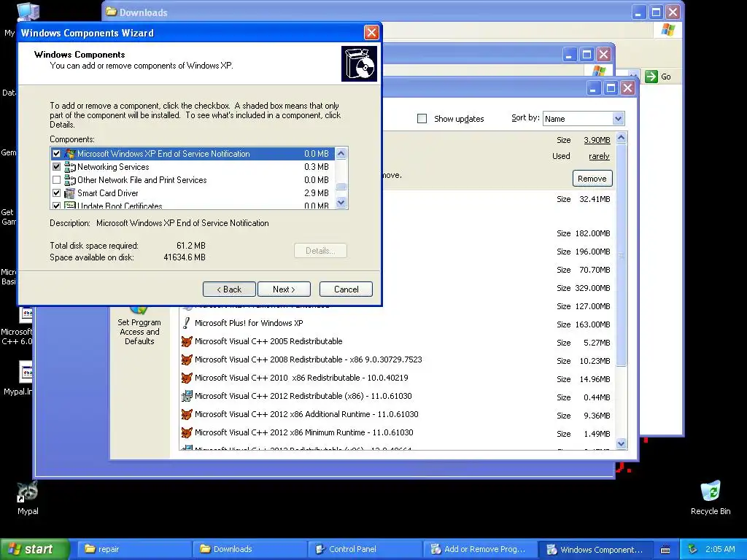Cancel the Windows Components Wizard
This screenshot has width=747, height=560.
coord(346,289)
